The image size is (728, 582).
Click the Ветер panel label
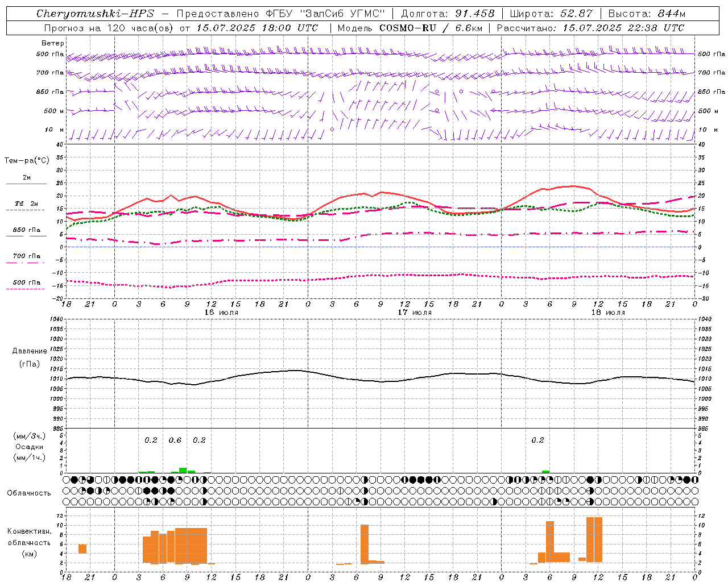52,43
